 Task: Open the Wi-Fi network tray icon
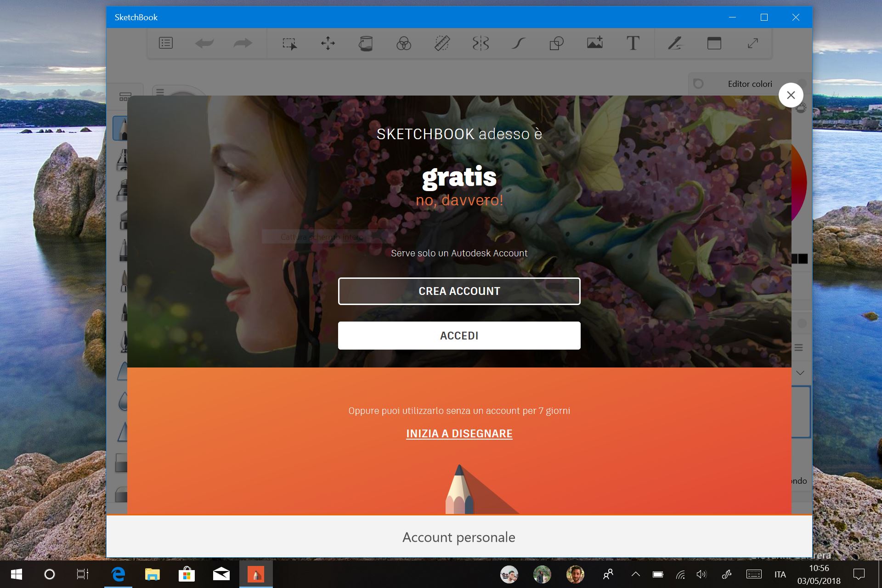(680, 574)
